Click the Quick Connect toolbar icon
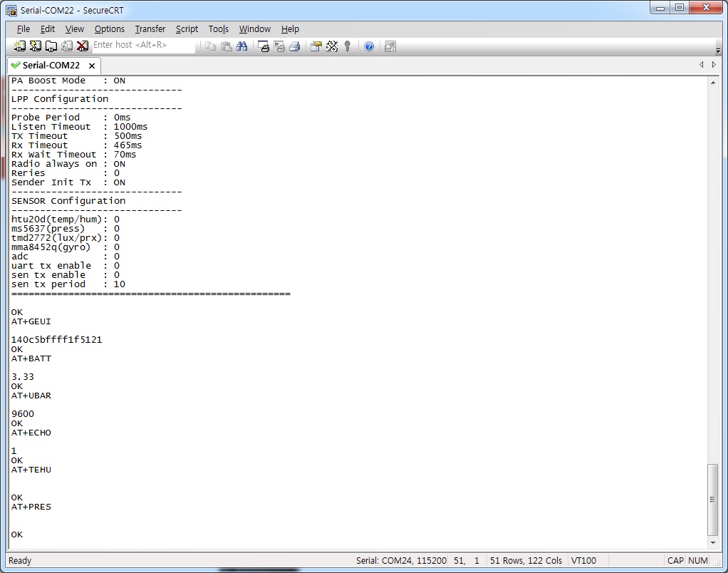The height and width of the screenshot is (573, 728). click(x=35, y=46)
